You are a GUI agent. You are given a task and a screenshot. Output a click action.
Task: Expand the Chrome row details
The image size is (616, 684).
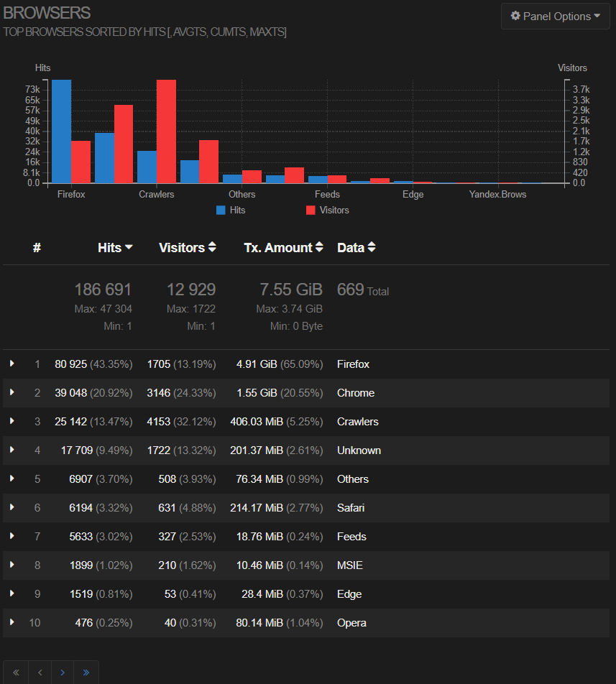pyautogui.click(x=12, y=392)
